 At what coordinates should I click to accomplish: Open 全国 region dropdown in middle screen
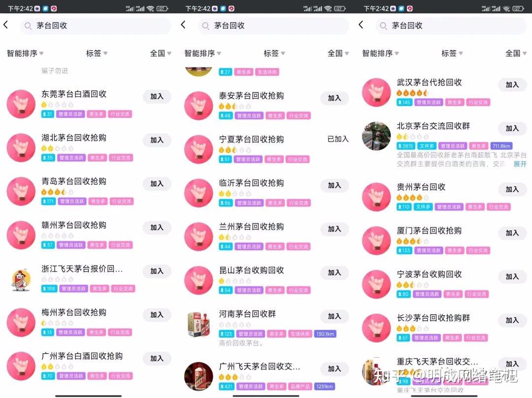point(338,53)
